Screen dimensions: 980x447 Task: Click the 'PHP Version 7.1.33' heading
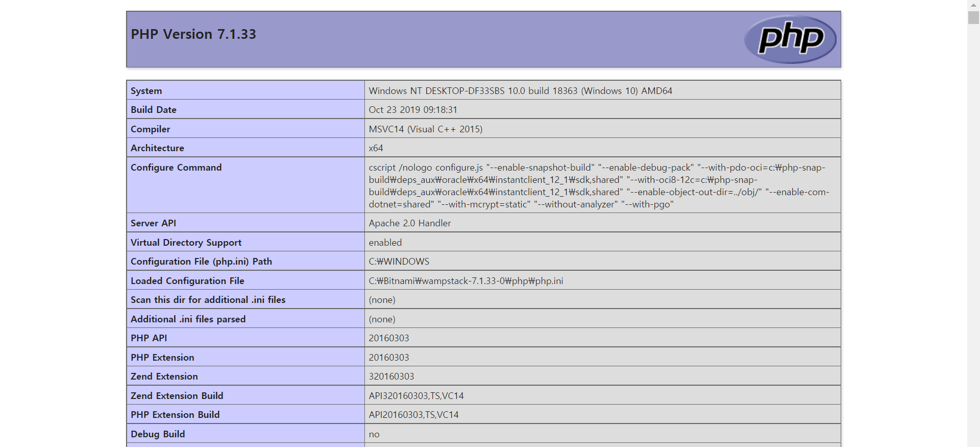click(x=193, y=34)
